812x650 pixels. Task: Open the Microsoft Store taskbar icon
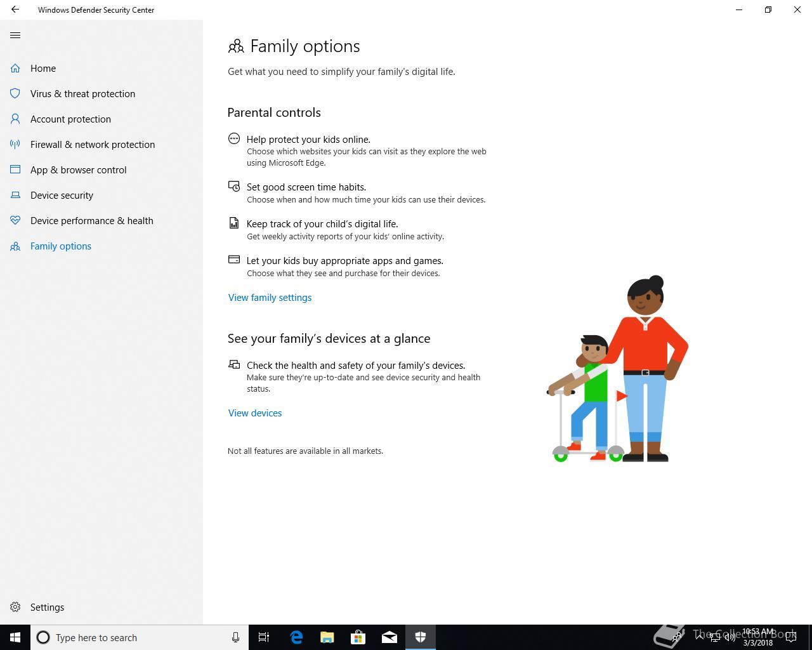pyautogui.click(x=358, y=637)
